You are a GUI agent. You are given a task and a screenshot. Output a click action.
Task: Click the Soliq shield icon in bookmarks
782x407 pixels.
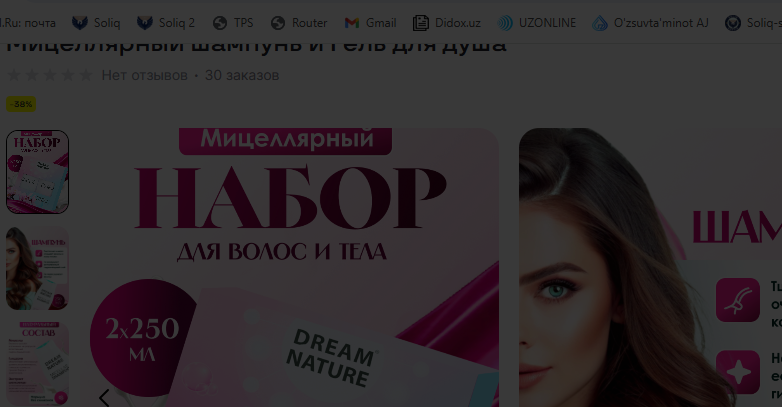pyautogui.click(x=80, y=23)
